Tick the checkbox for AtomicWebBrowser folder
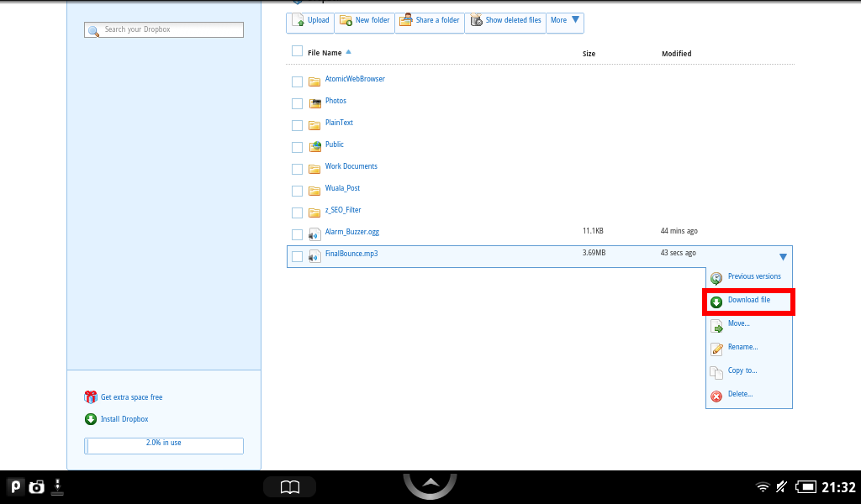Viewport: 861px width, 504px height. 297,81
